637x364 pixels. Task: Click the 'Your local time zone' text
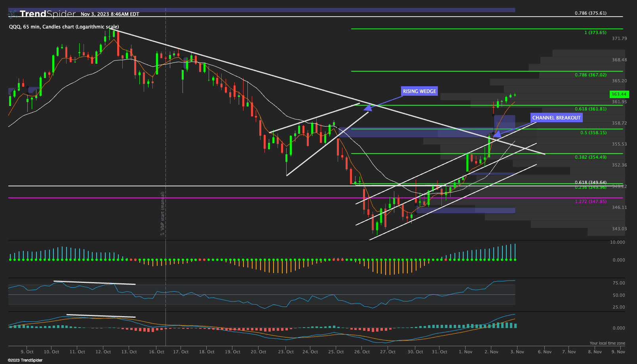click(x=607, y=343)
